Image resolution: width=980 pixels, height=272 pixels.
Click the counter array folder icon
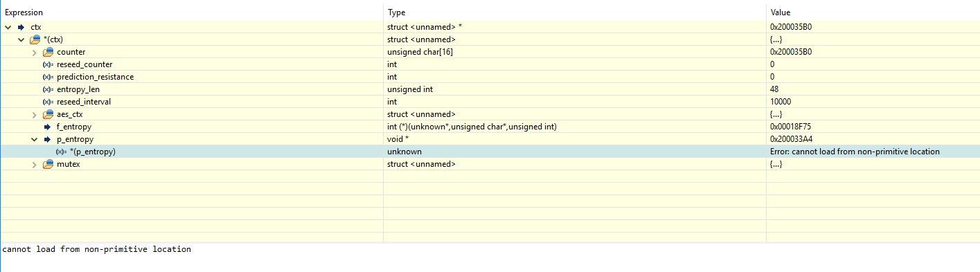pos(48,52)
